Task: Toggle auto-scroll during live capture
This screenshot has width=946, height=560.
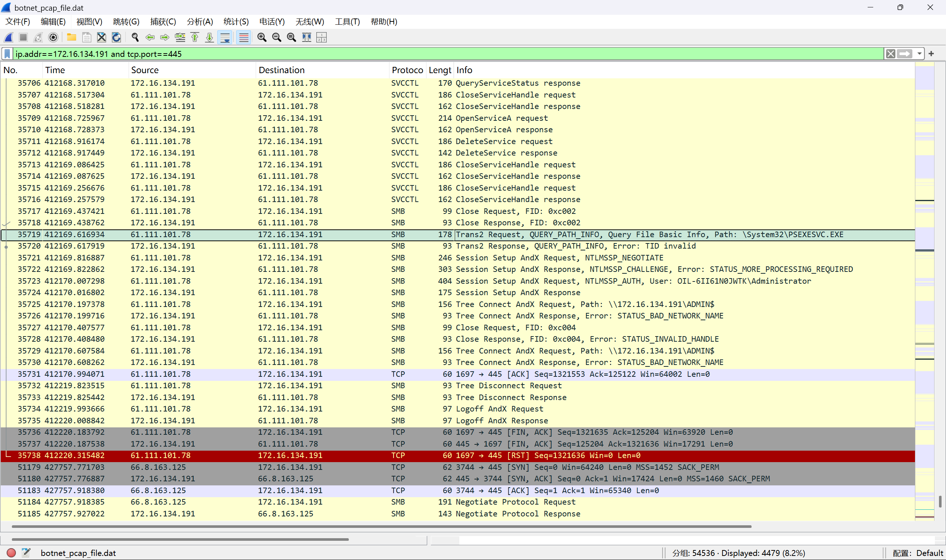Action: pos(225,37)
